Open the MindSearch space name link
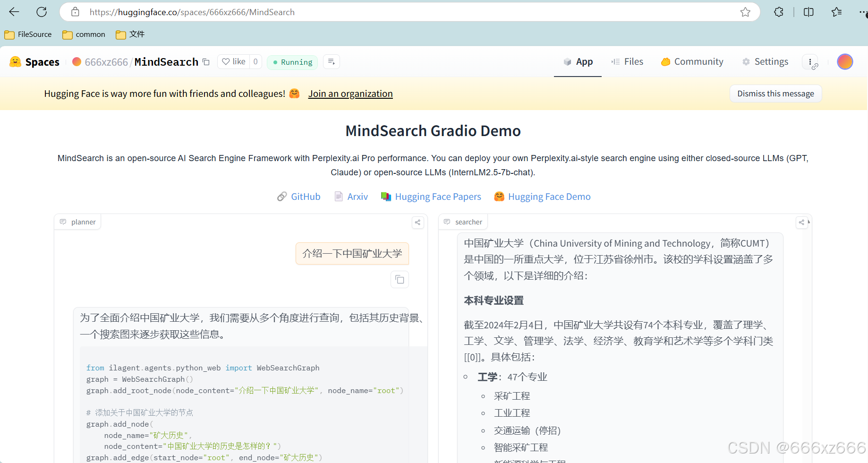 pos(166,62)
